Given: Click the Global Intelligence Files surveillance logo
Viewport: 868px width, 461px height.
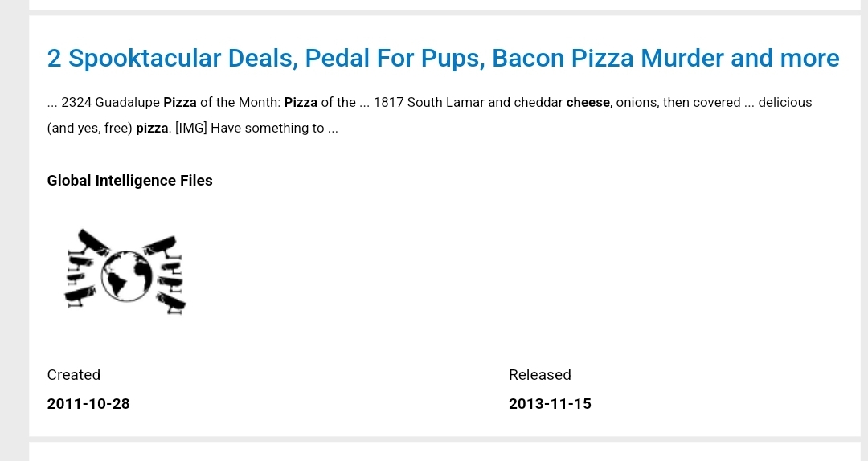Looking at the screenshot, I should (125, 271).
